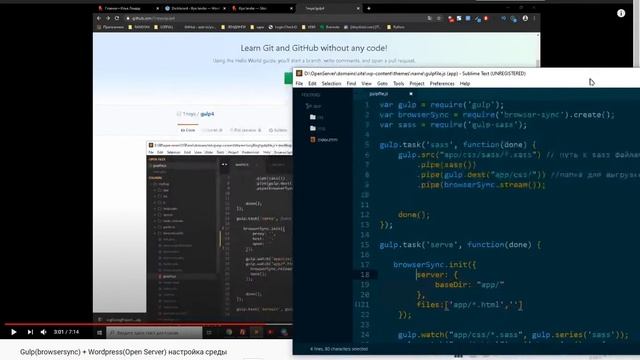Click the Windows taskbar search box
This screenshot has height=360, width=640.
(154, 333)
